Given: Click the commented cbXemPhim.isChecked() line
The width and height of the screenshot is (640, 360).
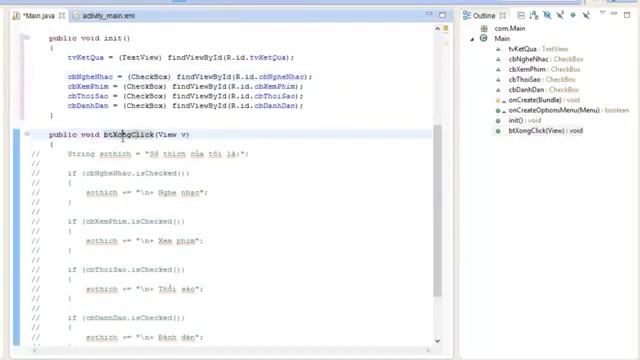Looking at the screenshot, I should (126, 222).
